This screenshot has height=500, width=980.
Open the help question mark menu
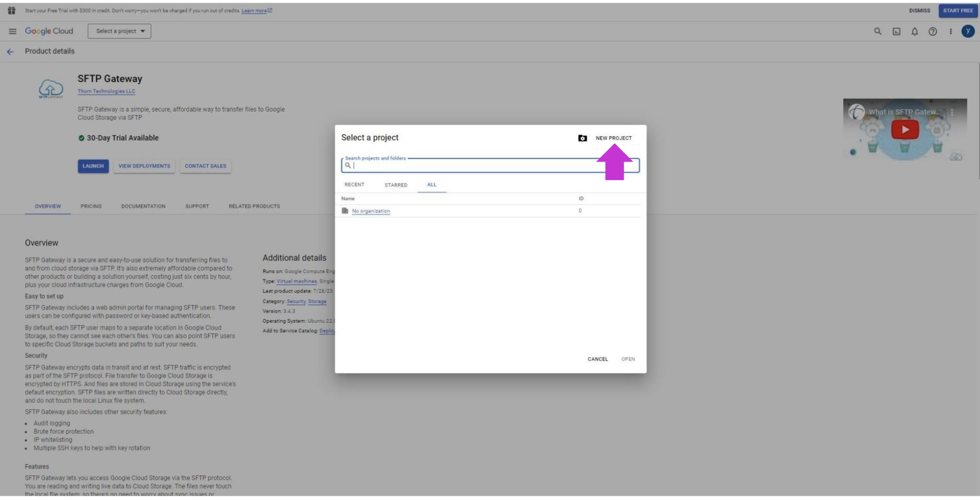[x=933, y=32]
